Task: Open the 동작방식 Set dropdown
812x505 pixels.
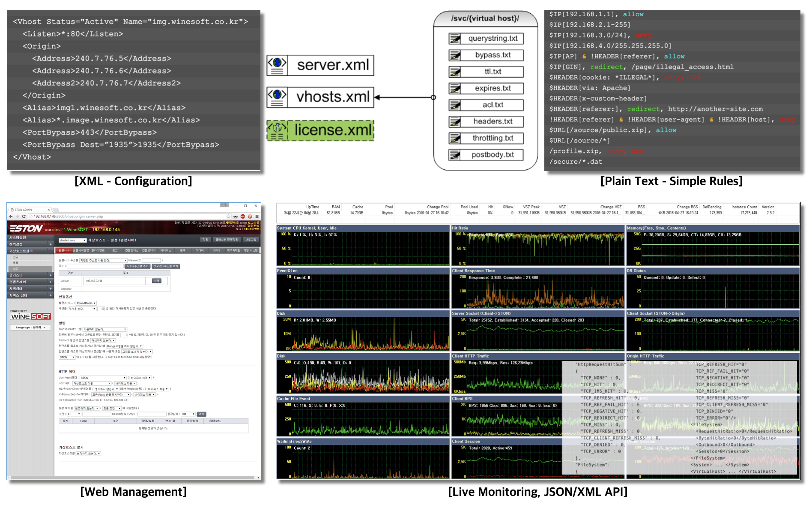Action: [188, 414]
